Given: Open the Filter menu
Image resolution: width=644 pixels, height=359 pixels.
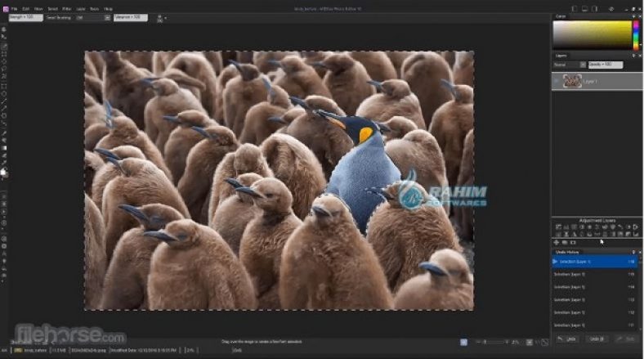Looking at the screenshot, I should click(x=67, y=9).
